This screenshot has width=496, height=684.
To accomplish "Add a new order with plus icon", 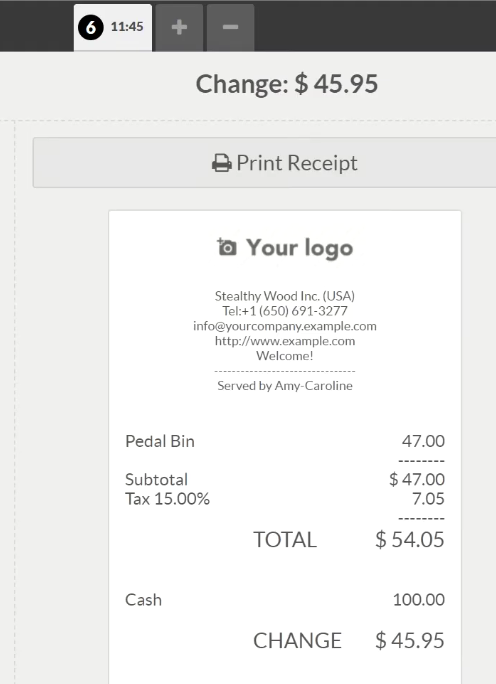I will point(179,27).
